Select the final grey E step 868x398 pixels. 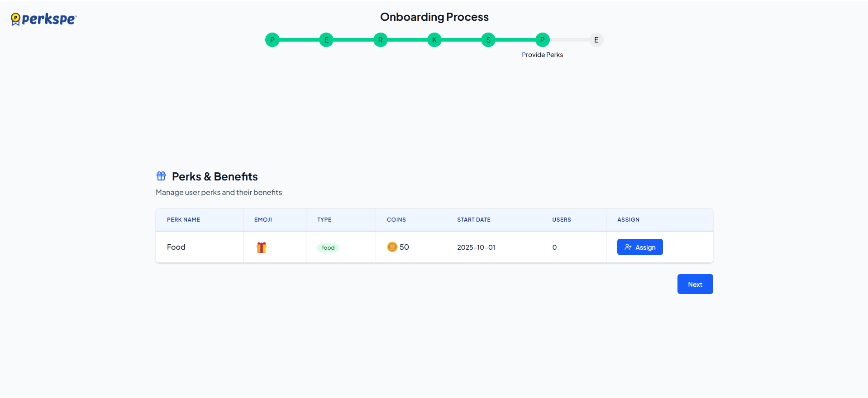(x=596, y=40)
